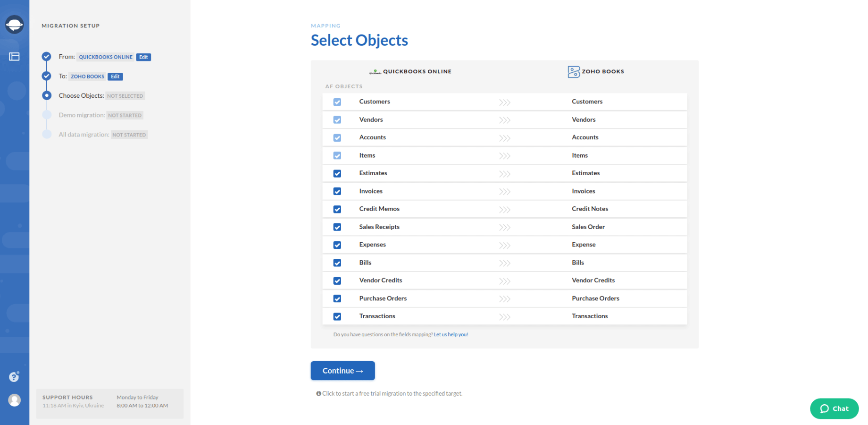The image size is (868, 425).
Task: Click 'Expense' target object text
Action: tap(584, 245)
